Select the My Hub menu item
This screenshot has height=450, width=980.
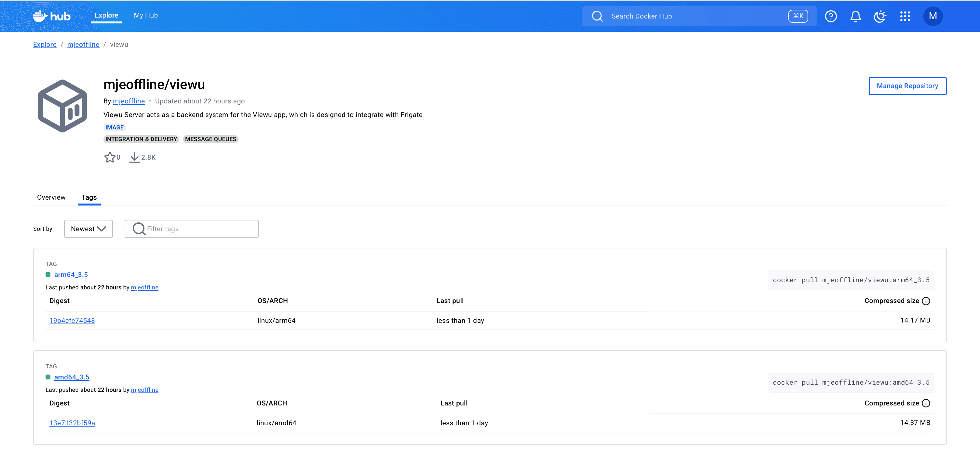tap(145, 15)
